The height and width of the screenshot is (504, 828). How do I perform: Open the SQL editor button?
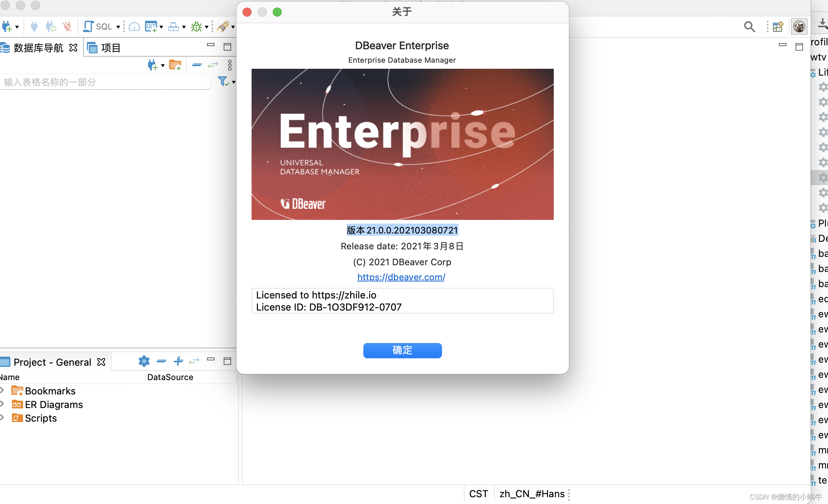pyautogui.click(x=98, y=26)
